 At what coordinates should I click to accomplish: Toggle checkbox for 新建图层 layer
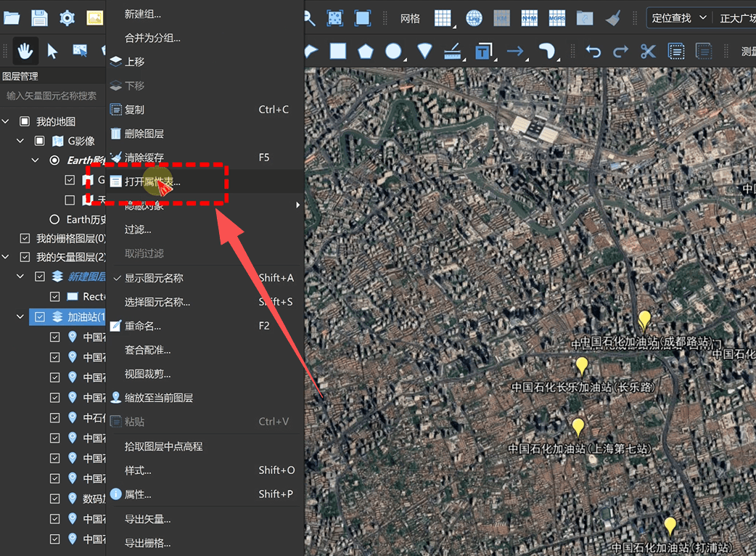click(x=40, y=277)
